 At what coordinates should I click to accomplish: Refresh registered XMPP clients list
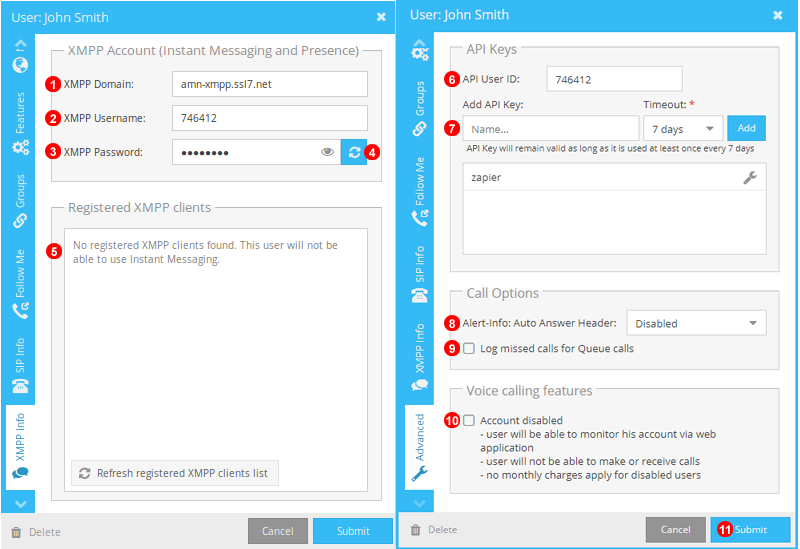point(174,473)
